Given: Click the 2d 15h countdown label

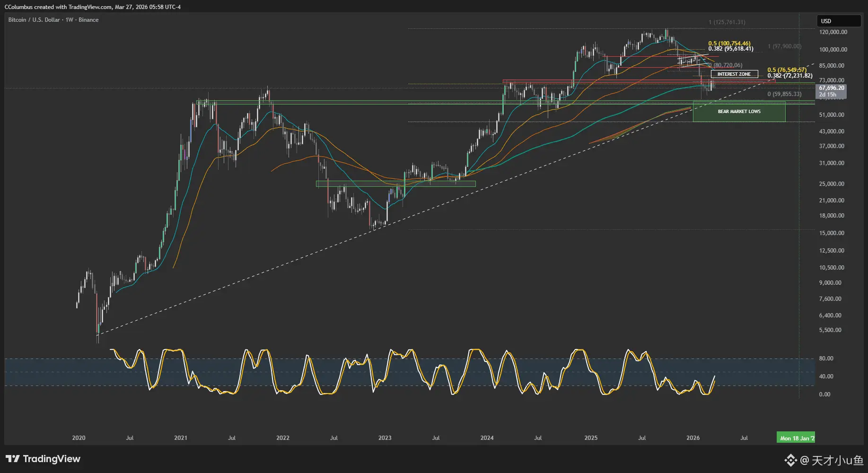Looking at the screenshot, I should tap(828, 95).
